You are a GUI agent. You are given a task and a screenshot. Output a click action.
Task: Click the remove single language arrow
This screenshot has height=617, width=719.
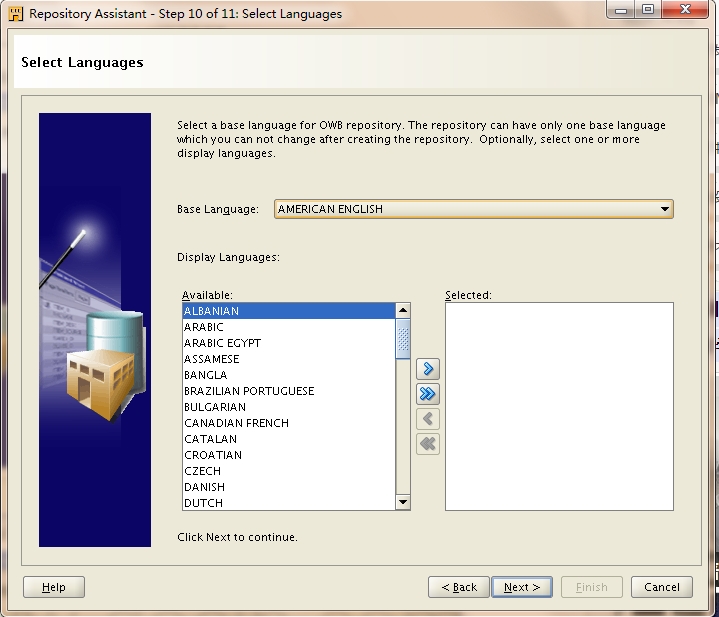tap(428, 419)
